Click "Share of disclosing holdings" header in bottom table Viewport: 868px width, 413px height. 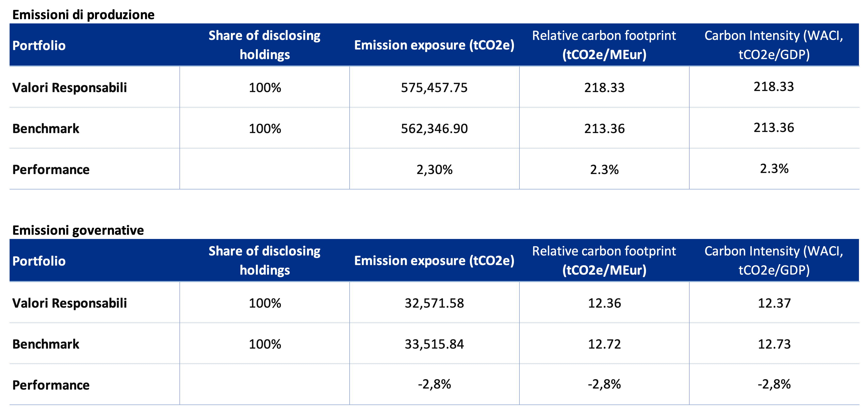click(x=264, y=261)
